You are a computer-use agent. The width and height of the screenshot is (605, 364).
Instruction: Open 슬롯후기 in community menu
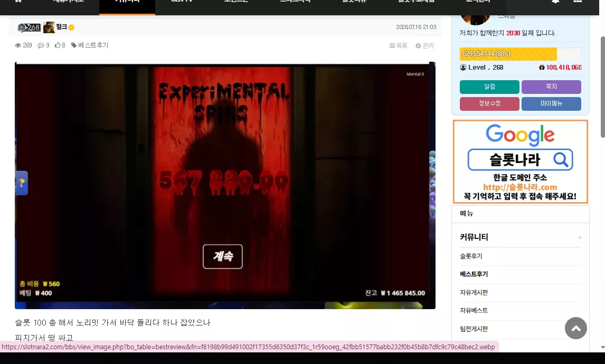pyautogui.click(x=471, y=256)
